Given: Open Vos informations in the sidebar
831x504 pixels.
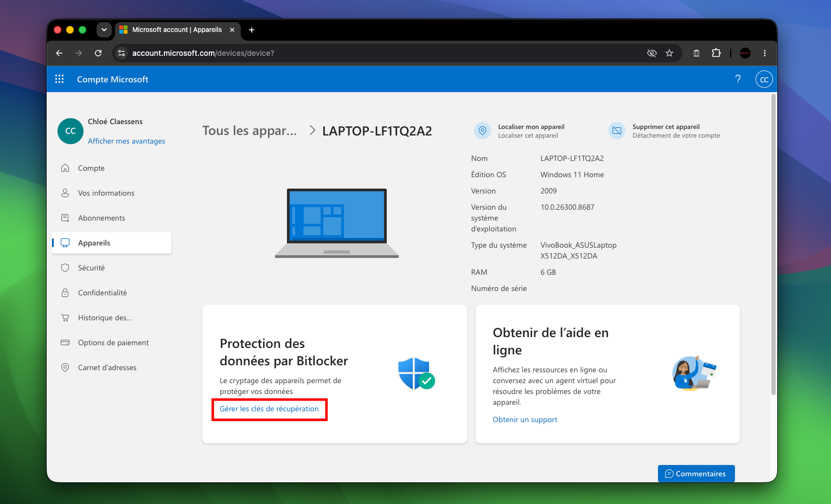Looking at the screenshot, I should click(112, 193).
